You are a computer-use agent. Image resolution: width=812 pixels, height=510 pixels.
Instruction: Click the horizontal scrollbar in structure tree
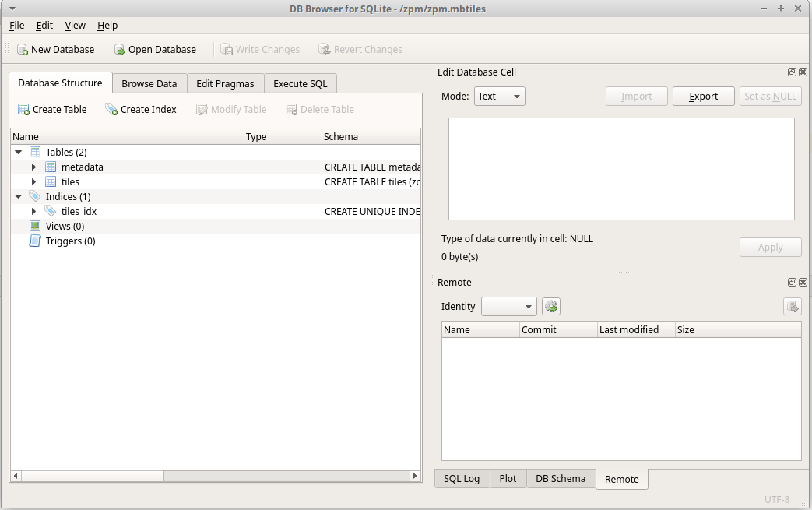(x=93, y=475)
